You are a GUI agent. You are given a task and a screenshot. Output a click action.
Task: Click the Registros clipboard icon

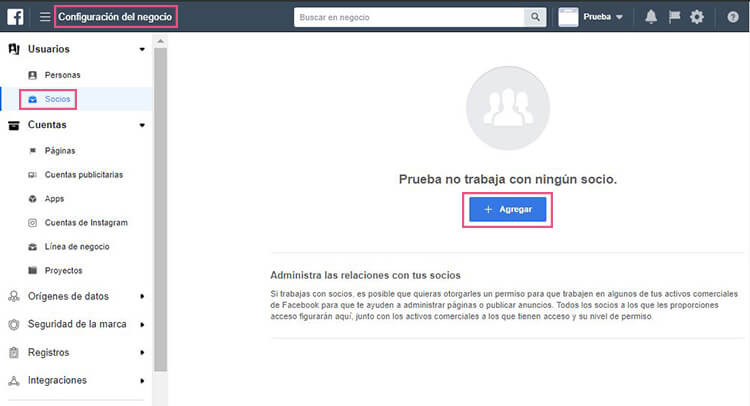click(14, 352)
